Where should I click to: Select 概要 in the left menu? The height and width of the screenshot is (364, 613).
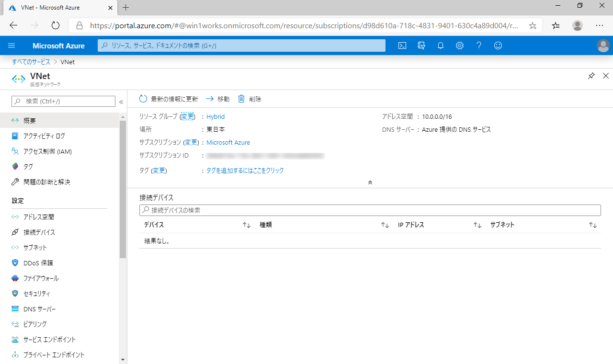point(59,121)
